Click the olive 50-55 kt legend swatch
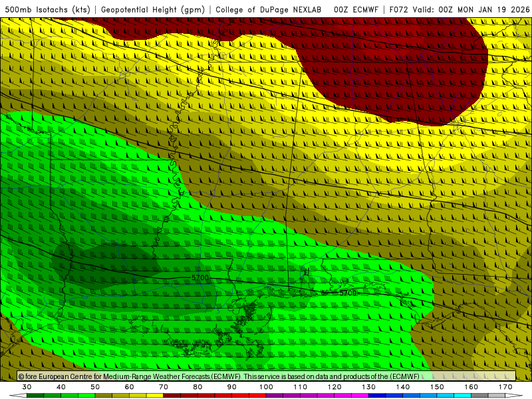Viewport: 532px width, 399px height. pos(104,396)
